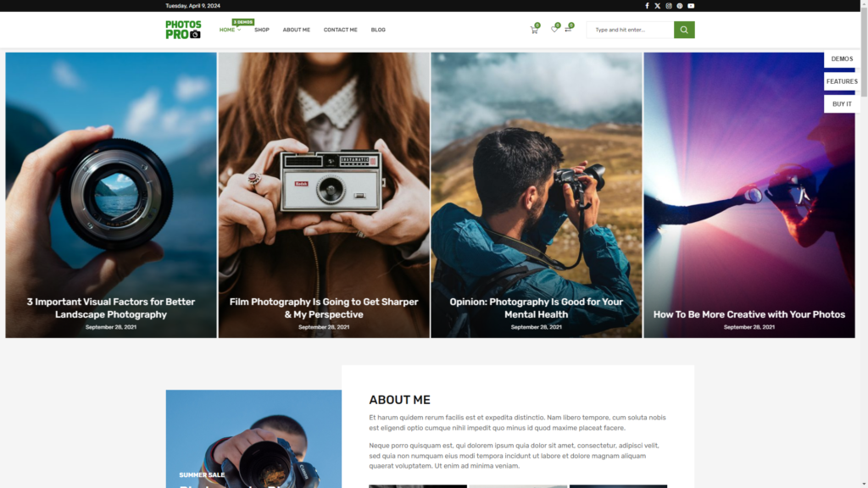The image size is (868, 488).
Task: Open the Facebook social icon
Action: tap(647, 6)
